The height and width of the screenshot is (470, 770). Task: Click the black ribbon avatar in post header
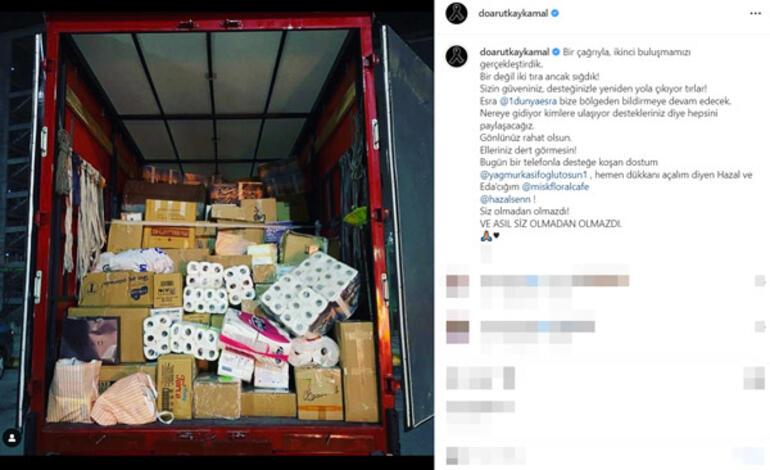pyautogui.click(x=456, y=13)
